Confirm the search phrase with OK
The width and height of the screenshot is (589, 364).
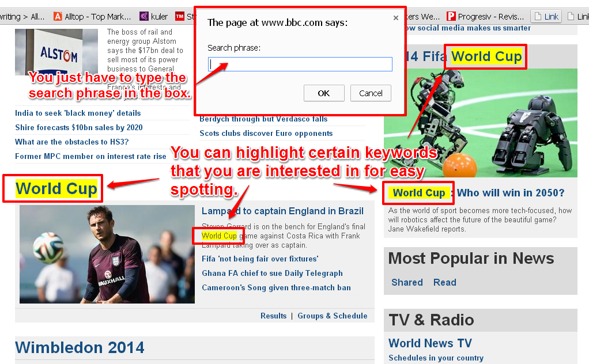click(x=324, y=93)
